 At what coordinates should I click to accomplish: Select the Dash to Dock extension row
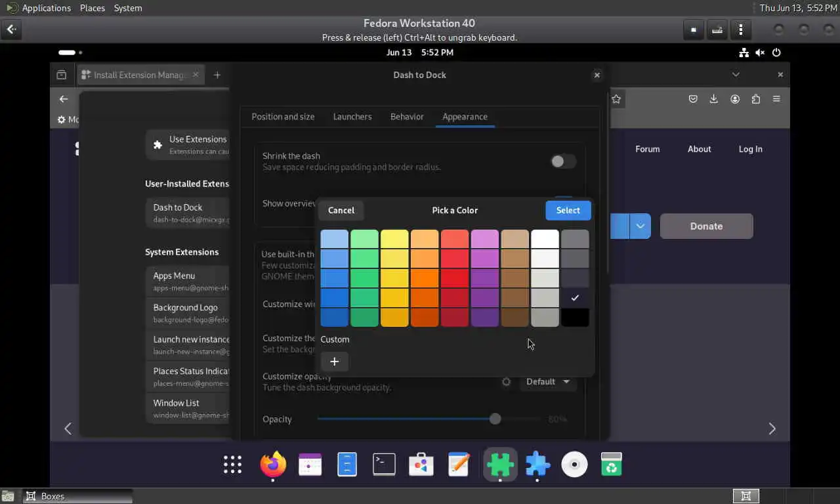pyautogui.click(x=188, y=213)
